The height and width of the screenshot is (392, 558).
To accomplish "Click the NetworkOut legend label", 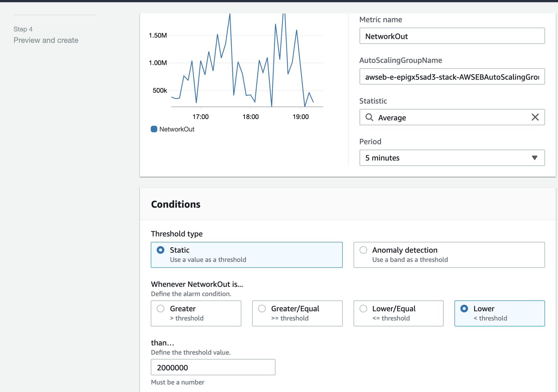I will click(x=177, y=129).
